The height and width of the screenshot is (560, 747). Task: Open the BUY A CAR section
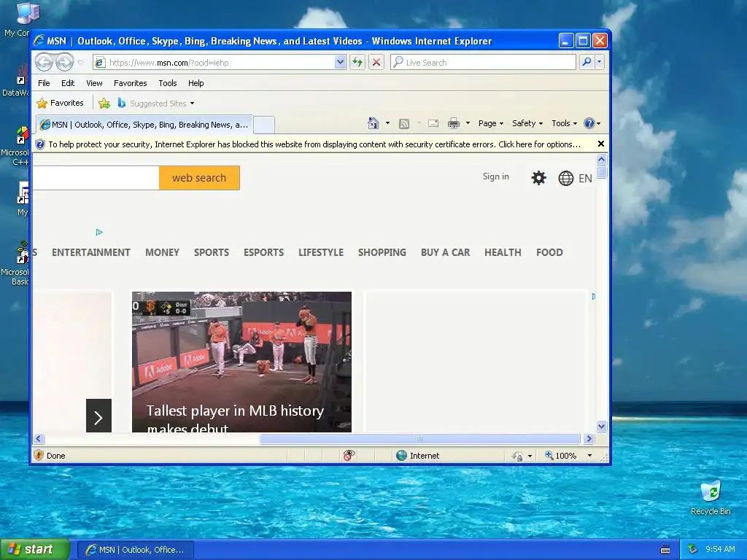(446, 252)
